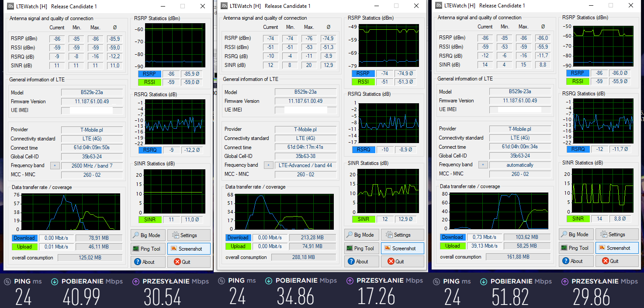Click the blue RSRQ label in the left window
Image resolution: width=644 pixels, height=308 pixels.
149,150
